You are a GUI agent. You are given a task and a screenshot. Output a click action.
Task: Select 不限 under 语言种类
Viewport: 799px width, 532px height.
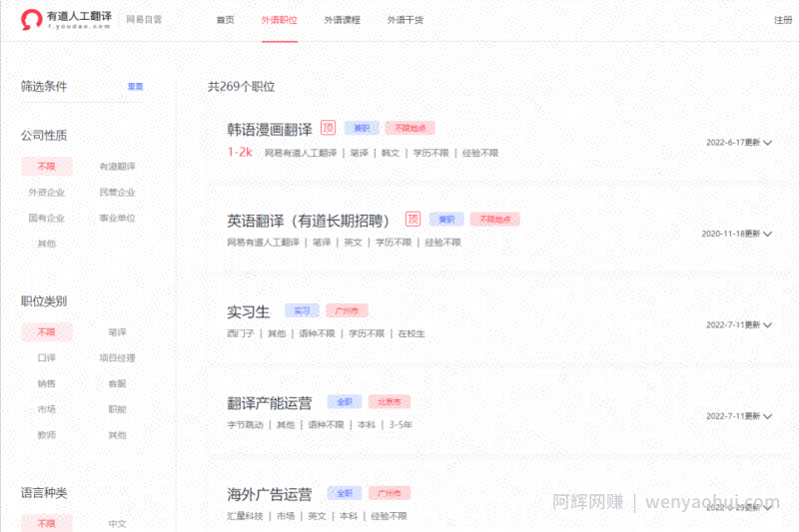pyautogui.click(x=47, y=523)
